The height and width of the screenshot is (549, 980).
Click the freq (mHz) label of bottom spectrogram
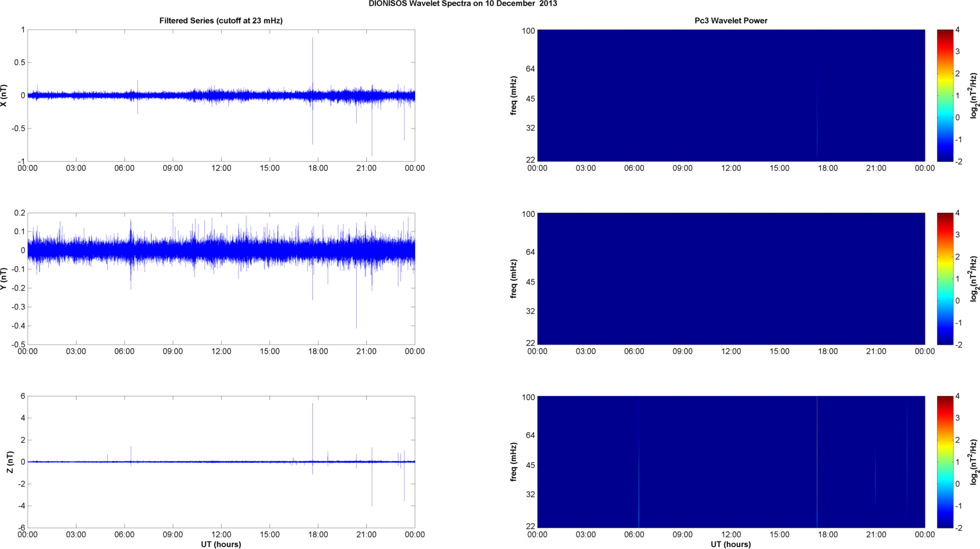(514, 462)
